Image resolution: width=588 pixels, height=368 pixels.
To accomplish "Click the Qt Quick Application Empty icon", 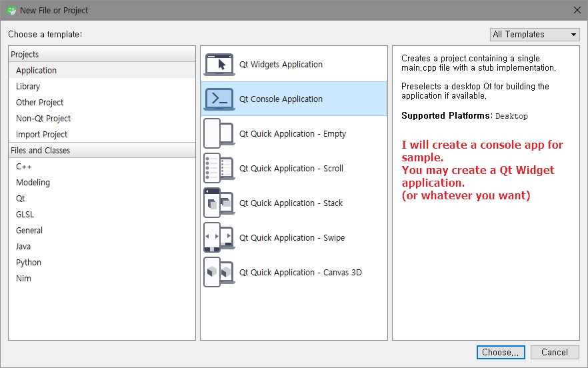I will click(219, 134).
